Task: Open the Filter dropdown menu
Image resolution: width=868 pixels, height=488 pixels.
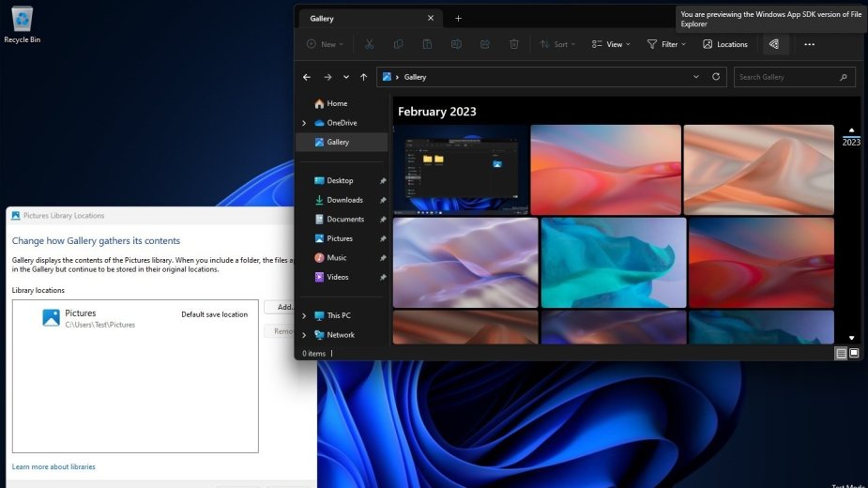Action: pyautogui.click(x=666, y=44)
